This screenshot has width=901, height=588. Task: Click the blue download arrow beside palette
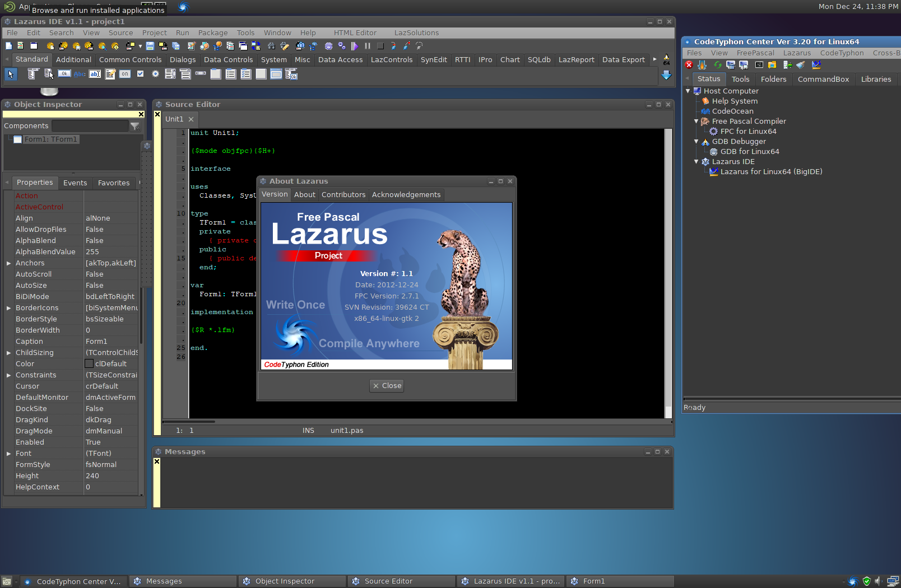coord(666,74)
